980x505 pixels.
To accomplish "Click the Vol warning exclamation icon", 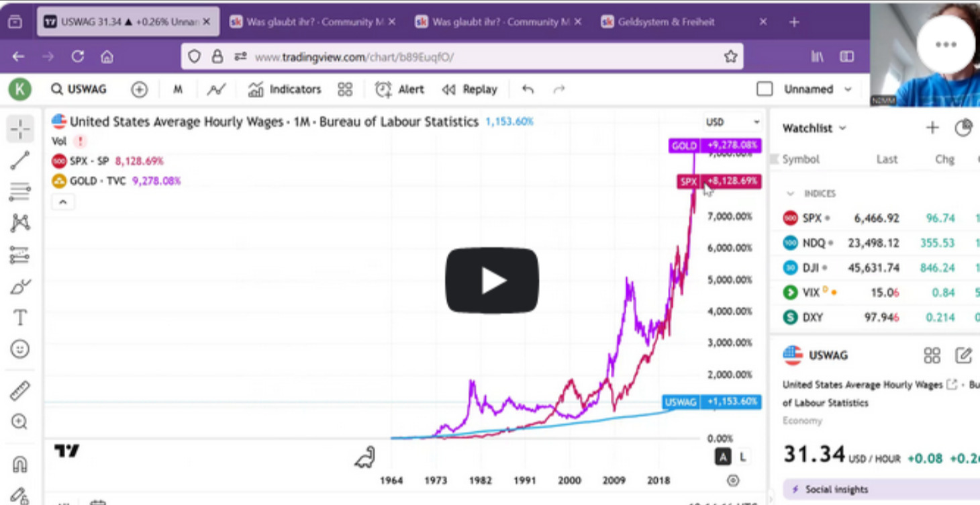I will coord(81,142).
